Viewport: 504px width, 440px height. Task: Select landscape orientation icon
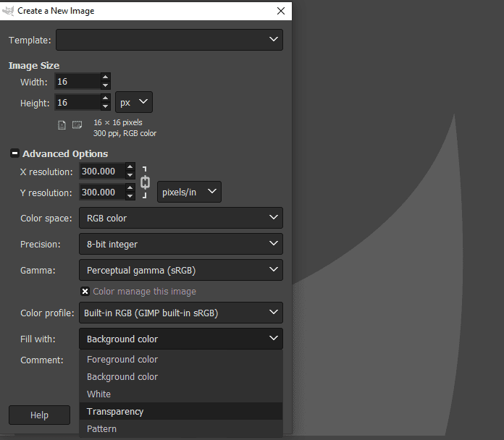tap(77, 125)
